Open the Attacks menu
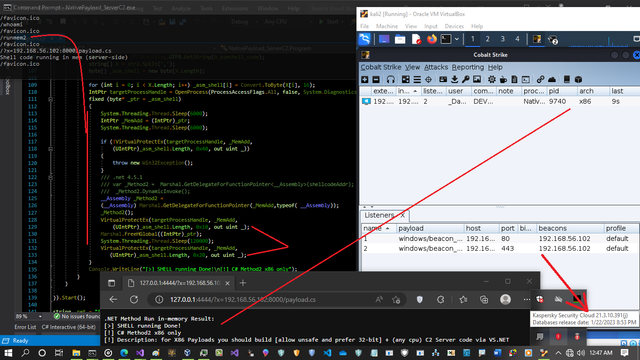 (436, 67)
